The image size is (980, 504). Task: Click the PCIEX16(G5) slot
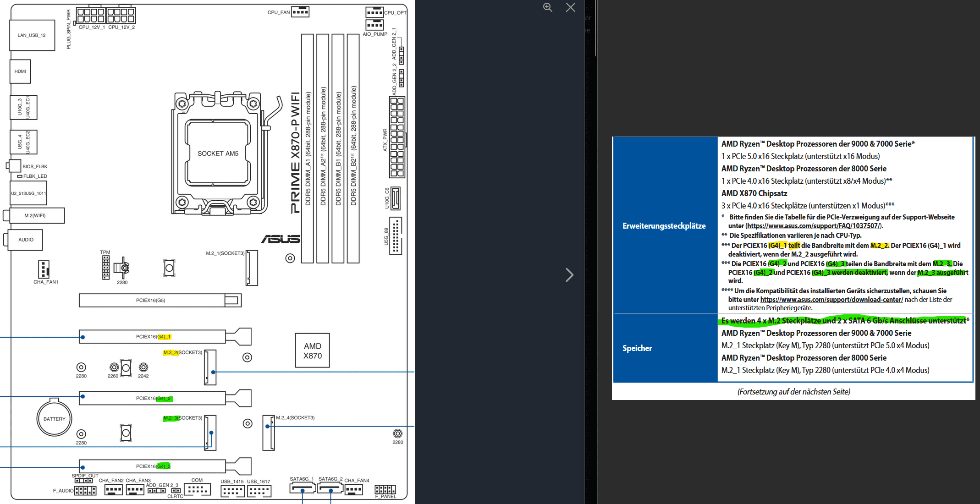point(151,301)
